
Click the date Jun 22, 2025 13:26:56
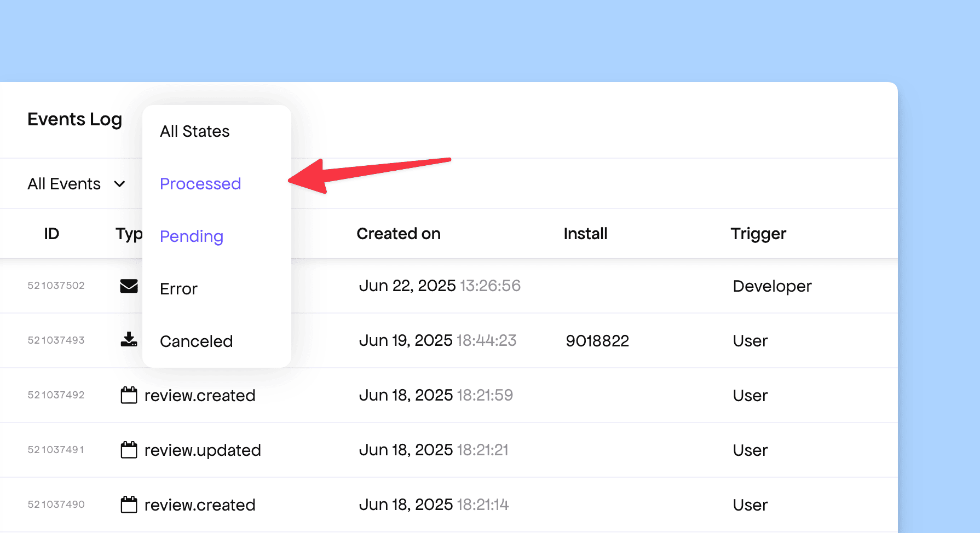(440, 286)
